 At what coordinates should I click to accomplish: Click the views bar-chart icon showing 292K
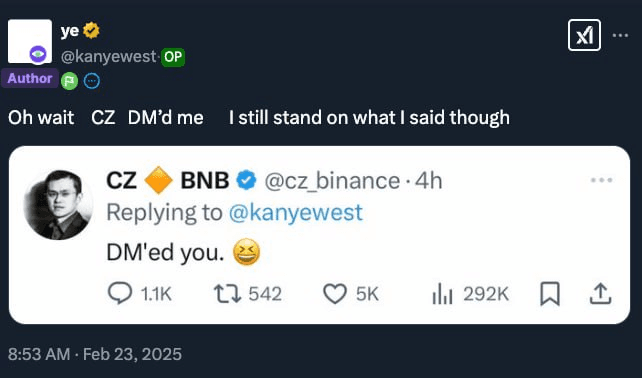(442, 294)
